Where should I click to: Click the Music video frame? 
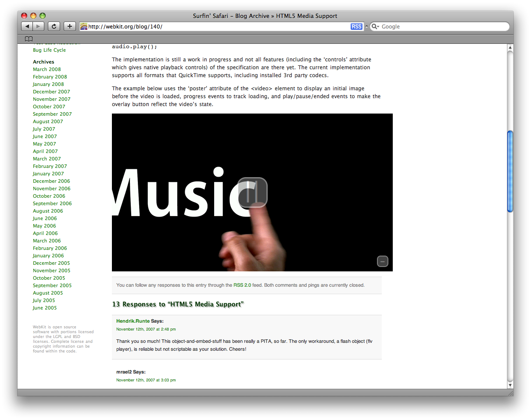tap(252, 192)
